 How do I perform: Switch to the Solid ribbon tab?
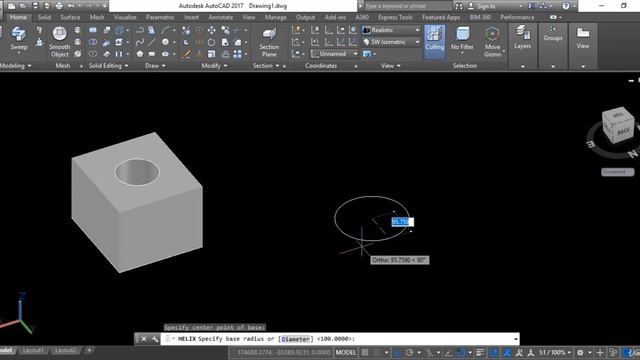[x=44, y=17]
